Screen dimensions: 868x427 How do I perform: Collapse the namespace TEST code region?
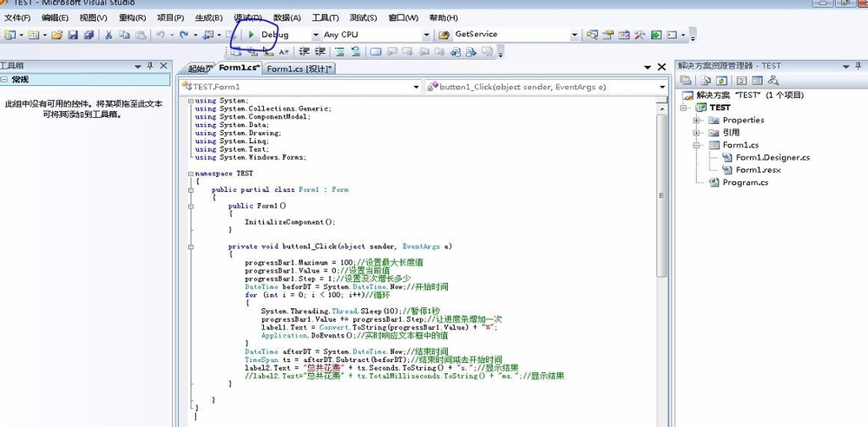(x=191, y=174)
